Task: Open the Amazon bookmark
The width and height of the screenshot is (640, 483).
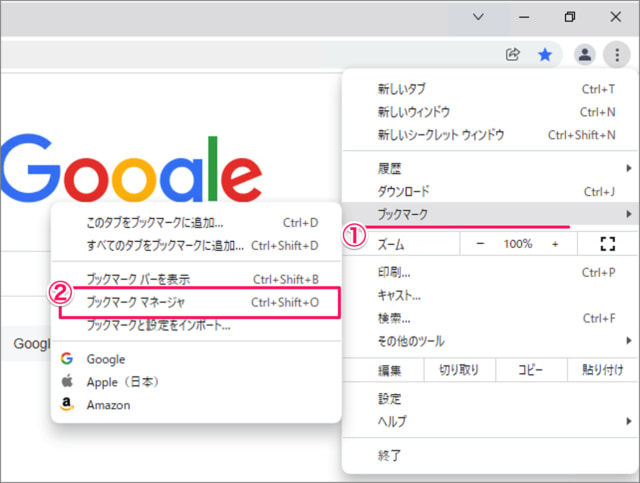Action: pyautogui.click(x=108, y=405)
